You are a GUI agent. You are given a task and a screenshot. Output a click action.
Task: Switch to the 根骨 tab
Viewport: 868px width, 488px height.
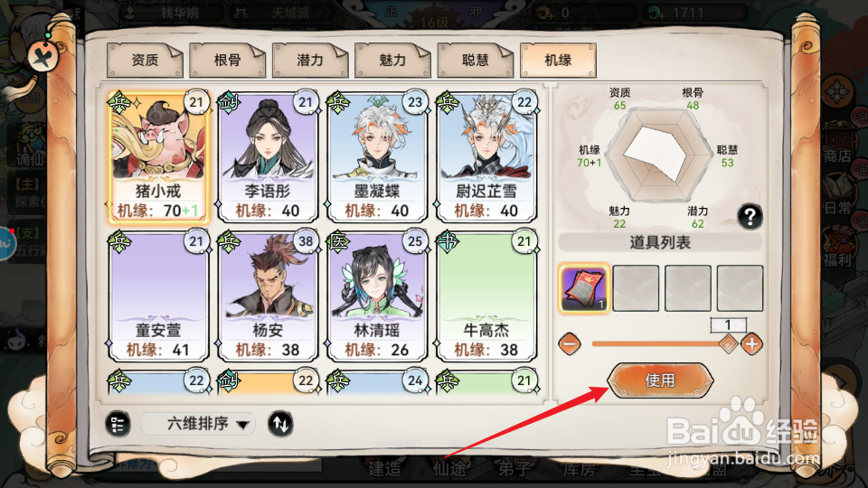tap(227, 60)
